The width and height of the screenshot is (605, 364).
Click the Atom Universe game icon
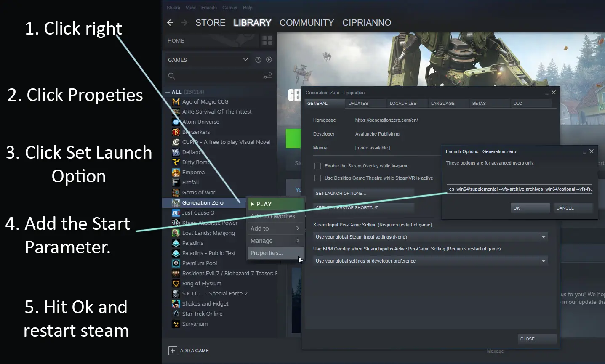176,122
